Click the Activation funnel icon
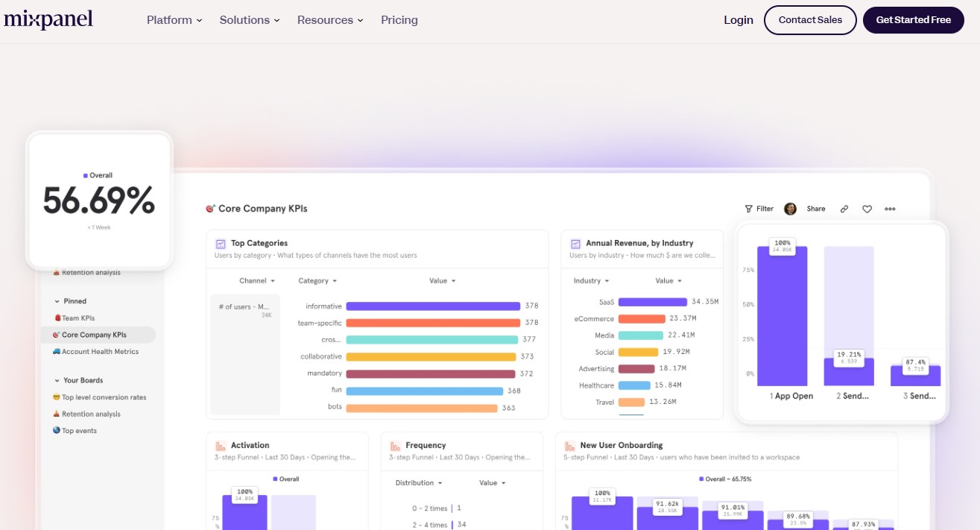The image size is (980, 530). [x=221, y=446]
